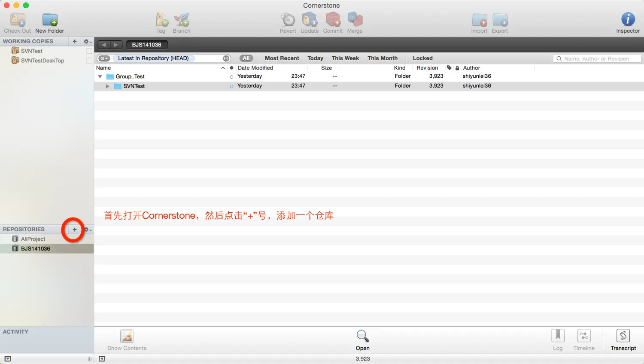Toggle sidebar button in status bar
This screenshot has height=364, width=644.
click(102, 359)
